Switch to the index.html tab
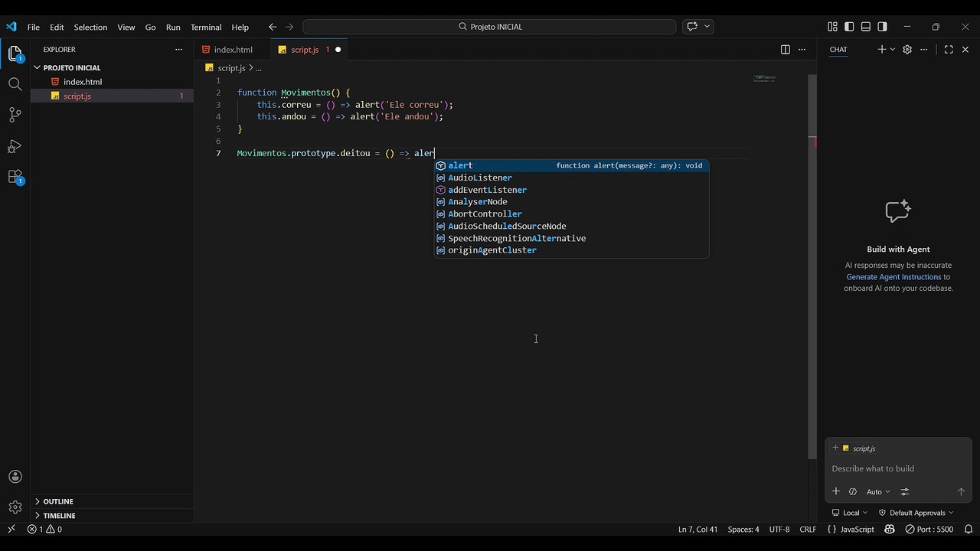Screen dimensions: 980x551 [233, 50]
